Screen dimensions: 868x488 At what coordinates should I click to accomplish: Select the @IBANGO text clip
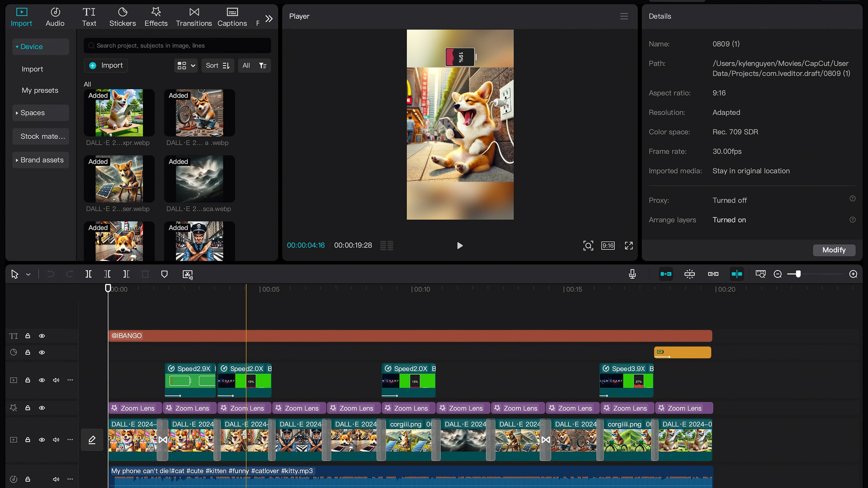pos(410,336)
